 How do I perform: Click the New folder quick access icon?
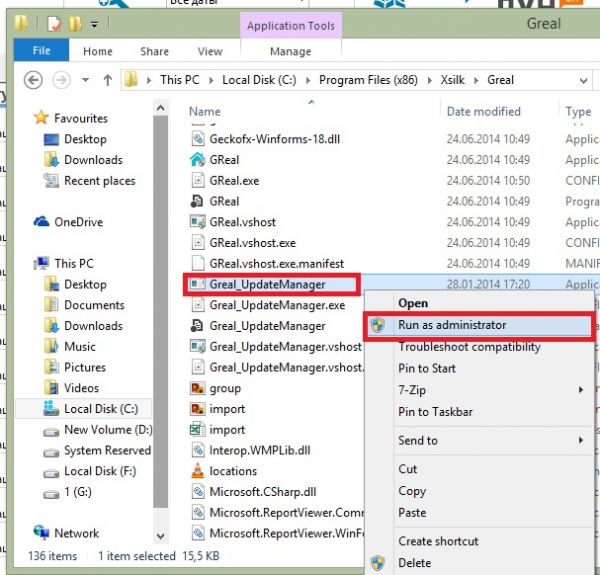tap(75, 24)
